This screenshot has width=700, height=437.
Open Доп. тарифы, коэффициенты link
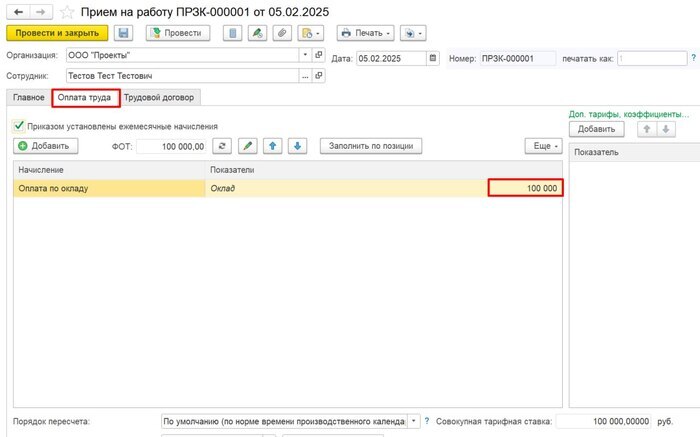tap(629, 114)
